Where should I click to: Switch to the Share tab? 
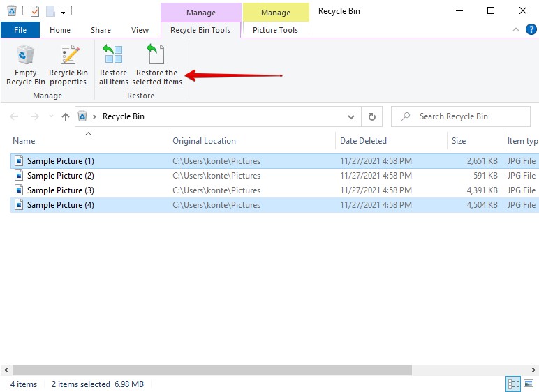click(x=101, y=30)
